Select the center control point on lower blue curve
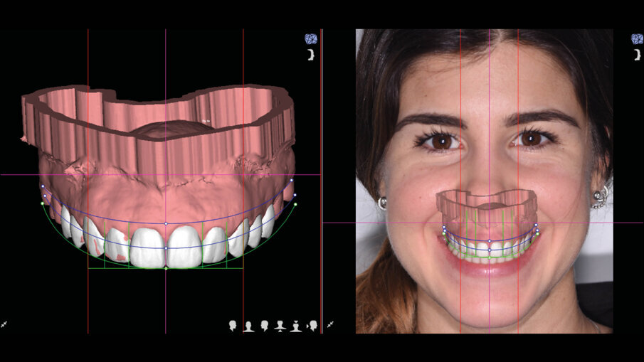Image resolution: width=644 pixels, height=362 pixels. pos(166,248)
